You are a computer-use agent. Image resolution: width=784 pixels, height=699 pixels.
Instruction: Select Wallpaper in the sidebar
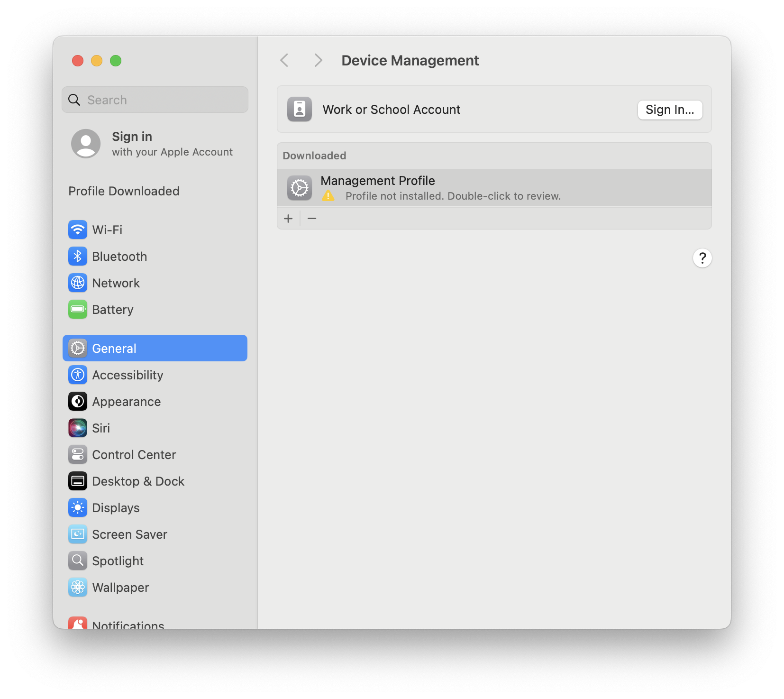[120, 588]
